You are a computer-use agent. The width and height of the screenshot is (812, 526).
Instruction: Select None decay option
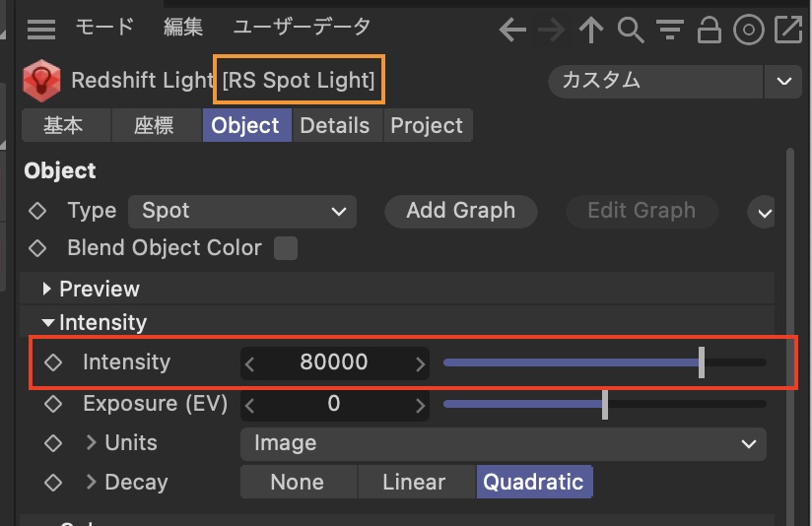point(297,482)
